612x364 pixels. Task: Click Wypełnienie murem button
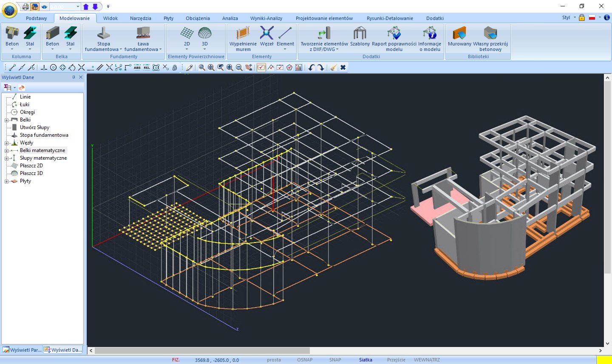pyautogui.click(x=243, y=39)
